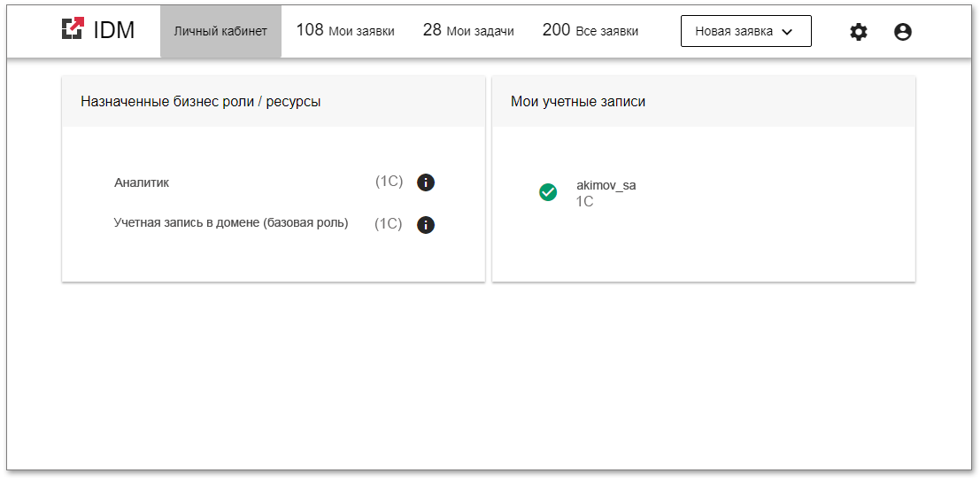Click the akimov_sa account name
The width and height of the screenshot is (980, 481).
click(x=606, y=185)
